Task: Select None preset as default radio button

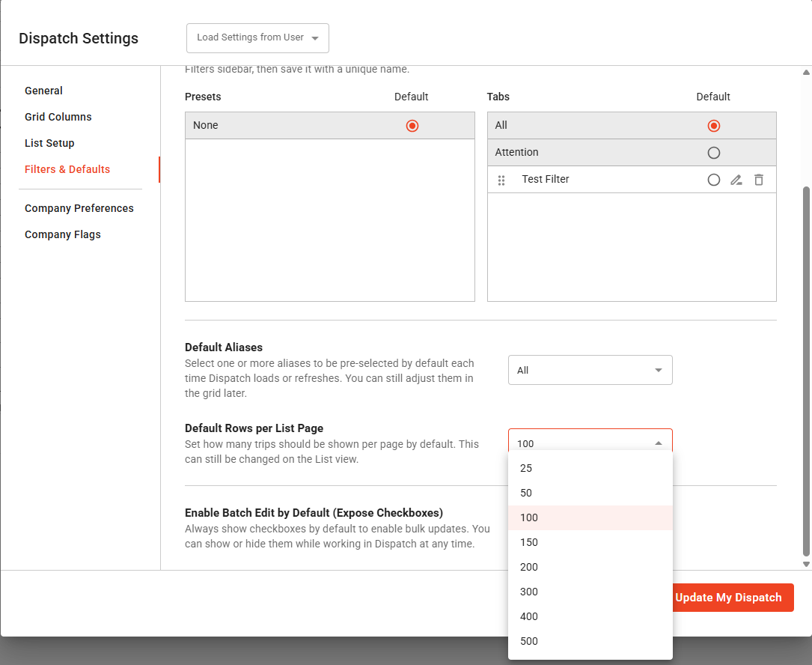Action: 412,126
